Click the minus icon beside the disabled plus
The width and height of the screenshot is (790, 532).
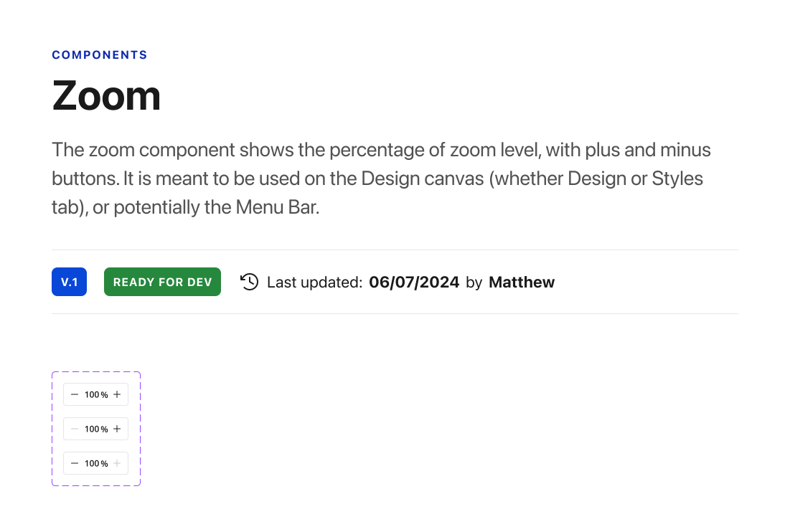(x=75, y=463)
